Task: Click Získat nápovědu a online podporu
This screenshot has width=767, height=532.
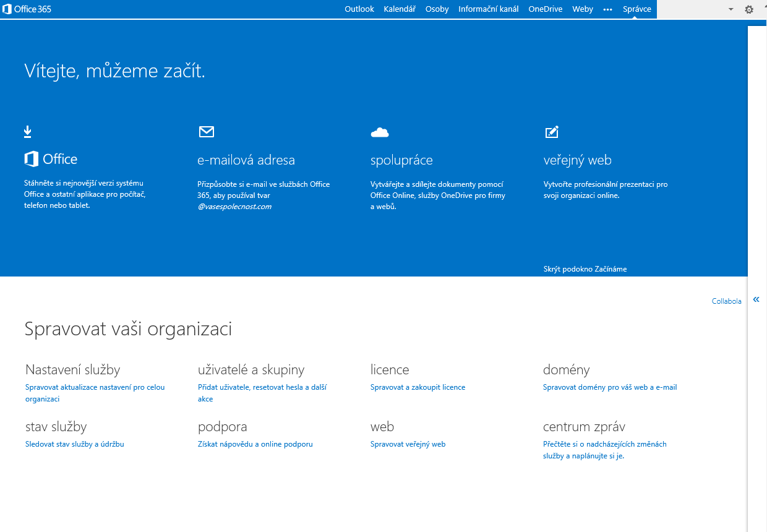Action: [255, 444]
